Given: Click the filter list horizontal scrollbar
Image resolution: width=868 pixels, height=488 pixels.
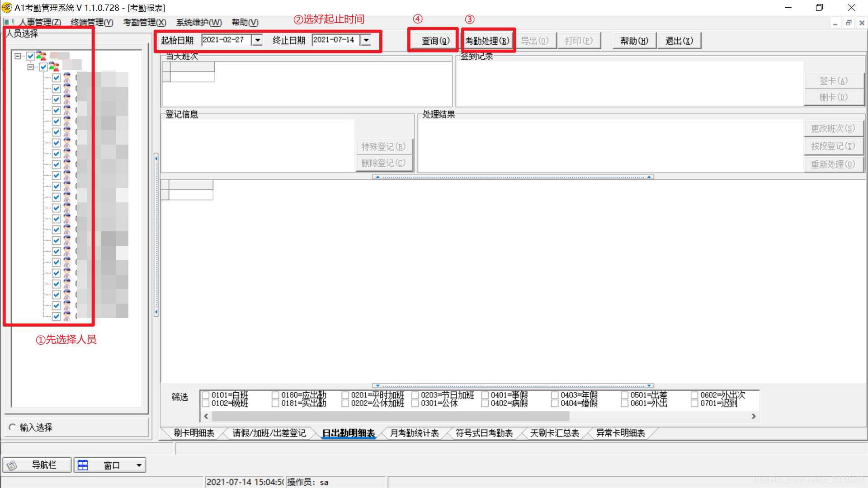Looking at the screenshot, I should point(390,416).
